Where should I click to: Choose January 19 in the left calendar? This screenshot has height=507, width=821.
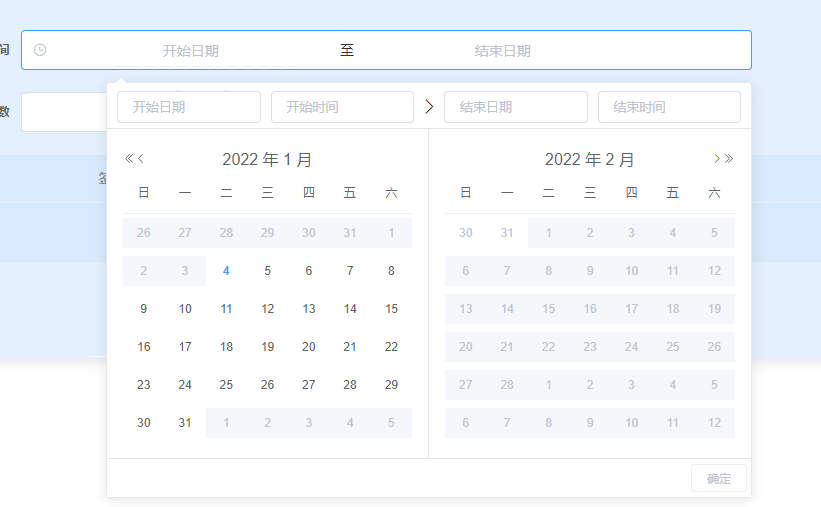pos(268,347)
